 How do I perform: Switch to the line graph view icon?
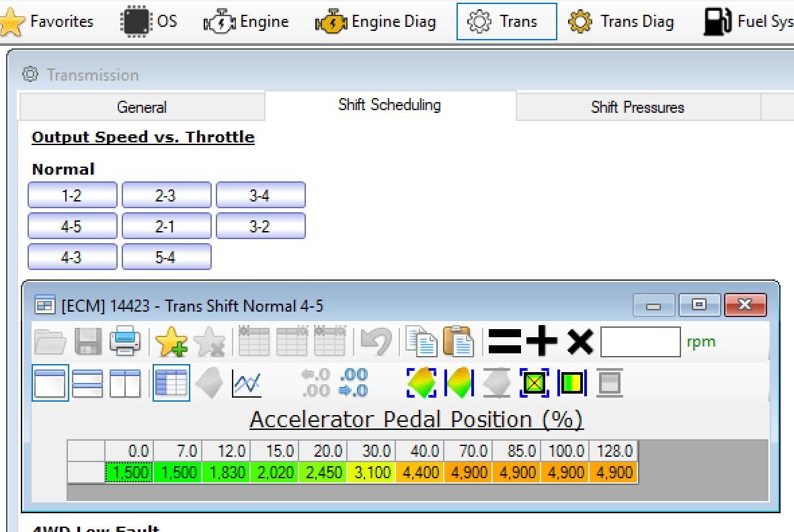[247, 383]
